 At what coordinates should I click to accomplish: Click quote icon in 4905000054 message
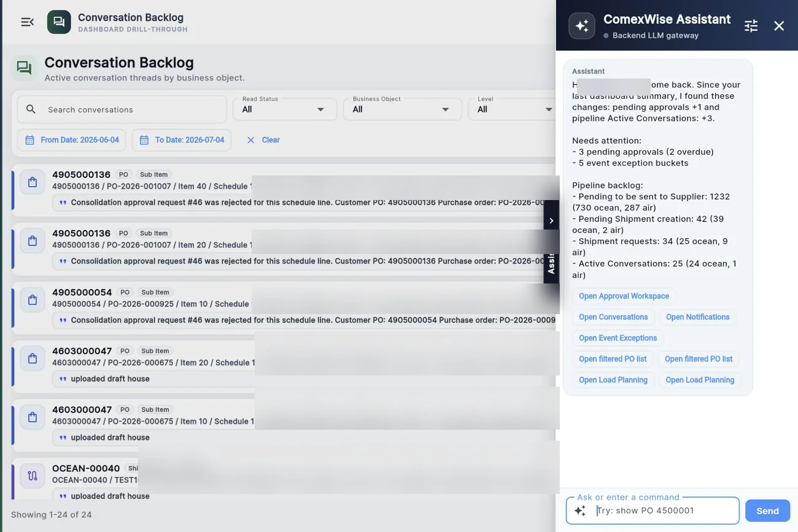[x=63, y=320]
